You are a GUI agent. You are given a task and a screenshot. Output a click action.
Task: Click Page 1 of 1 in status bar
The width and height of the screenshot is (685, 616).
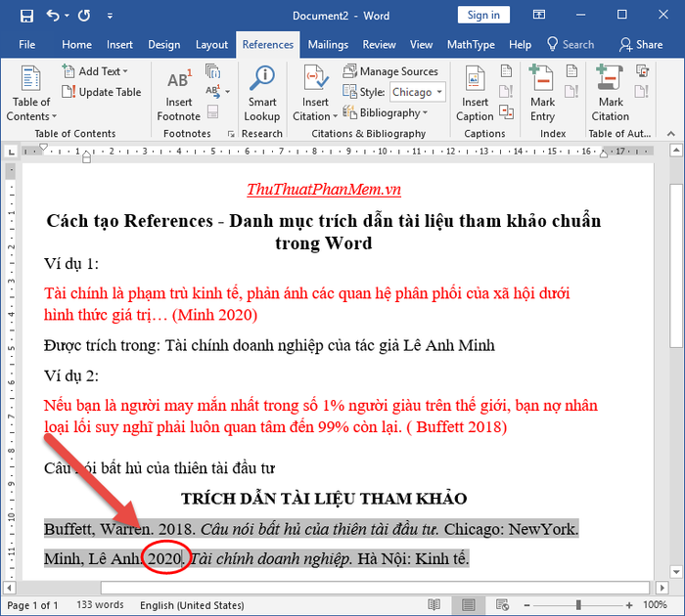click(32, 605)
